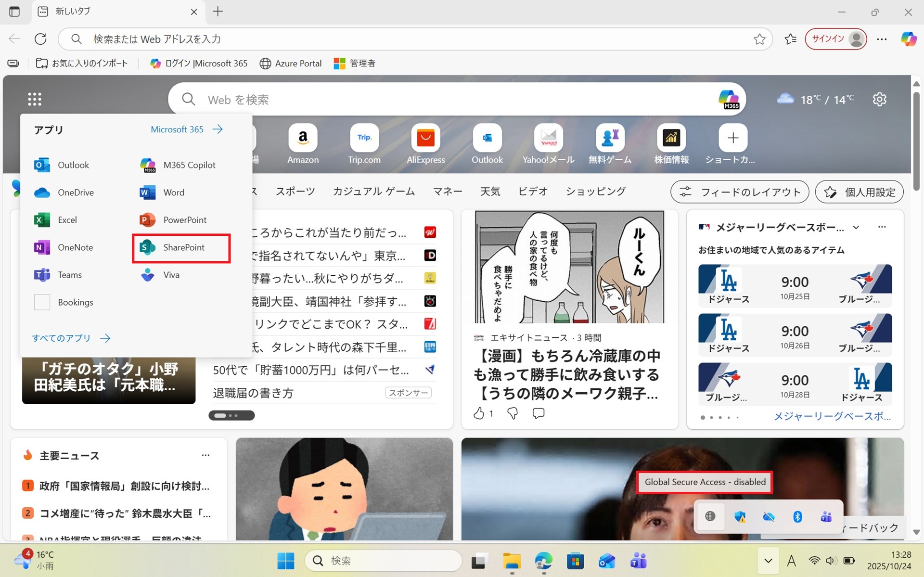
Task: Click the Copilot icon in the toolbar
Action: (x=908, y=39)
